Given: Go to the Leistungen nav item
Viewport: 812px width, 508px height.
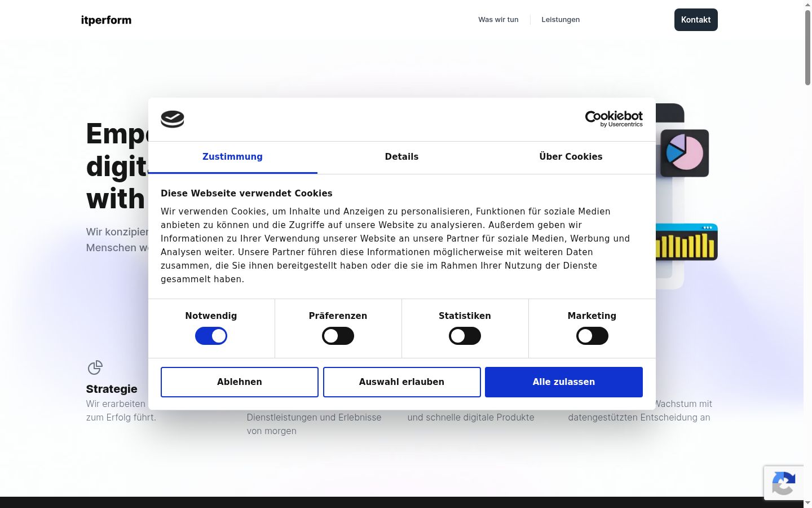Looking at the screenshot, I should [x=561, y=20].
